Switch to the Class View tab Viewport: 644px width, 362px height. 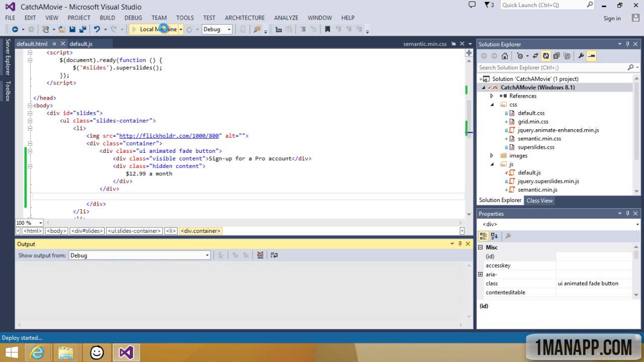(x=540, y=201)
